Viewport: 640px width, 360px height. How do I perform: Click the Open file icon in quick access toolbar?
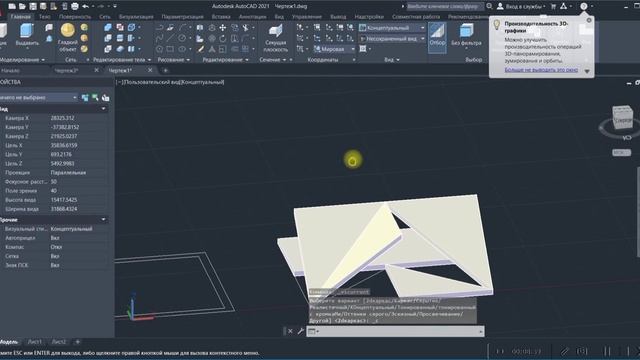pos(22,6)
